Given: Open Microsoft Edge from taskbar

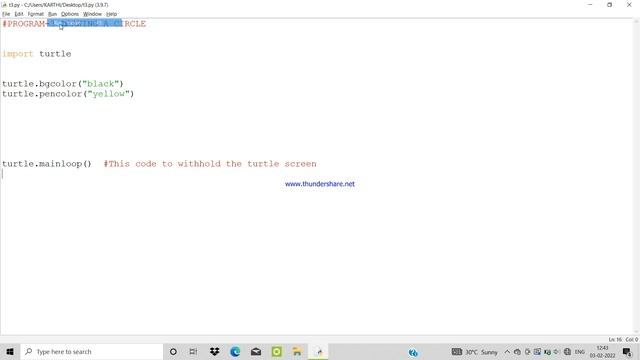Looking at the screenshot, I should point(235,351).
